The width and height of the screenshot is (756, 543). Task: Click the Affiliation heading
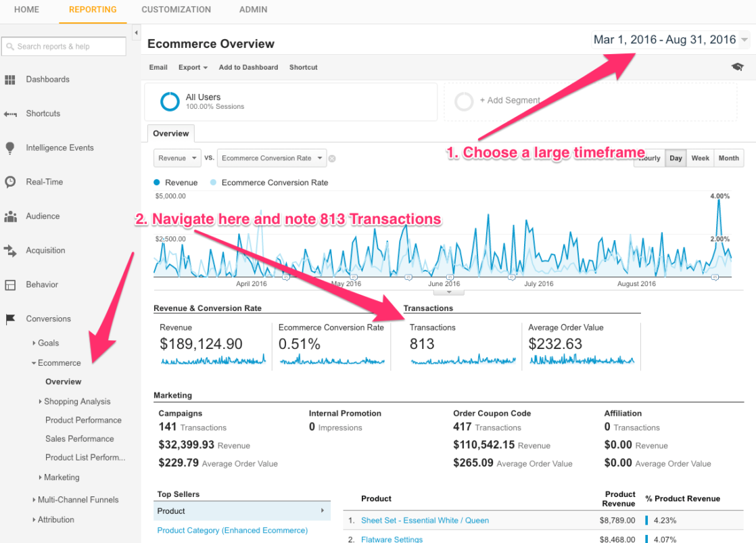coord(623,413)
